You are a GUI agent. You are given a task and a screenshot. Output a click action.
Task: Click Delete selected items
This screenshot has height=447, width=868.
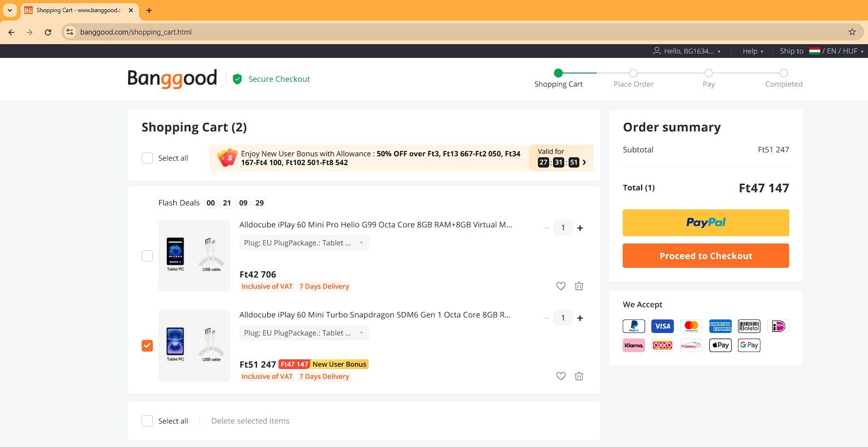[250, 421]
